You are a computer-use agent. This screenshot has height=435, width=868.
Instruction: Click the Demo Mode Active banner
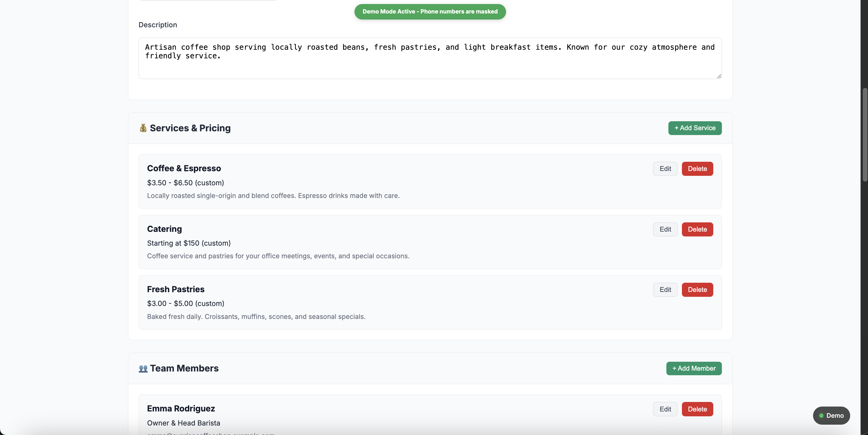coord(430,11)
